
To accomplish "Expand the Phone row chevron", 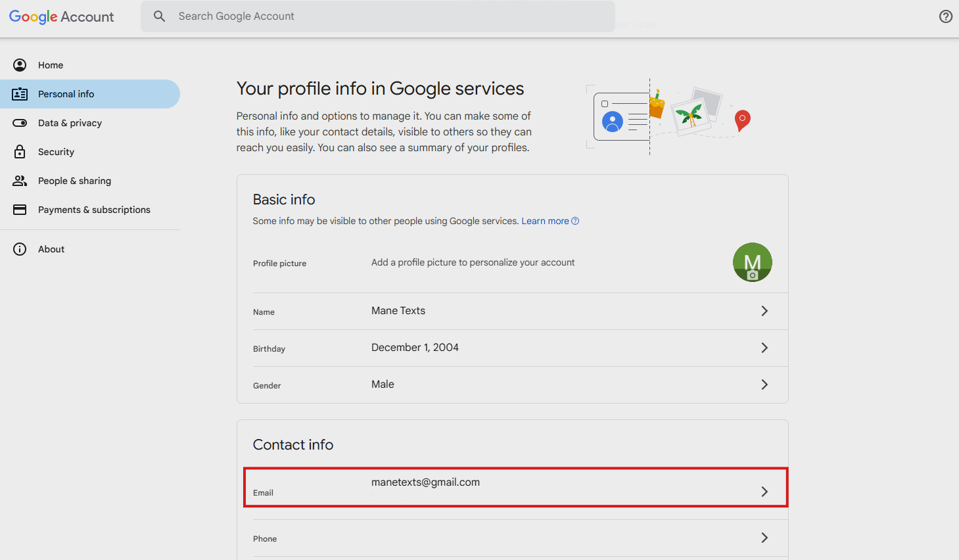I will pyautogui.click(x=764, y=538).
